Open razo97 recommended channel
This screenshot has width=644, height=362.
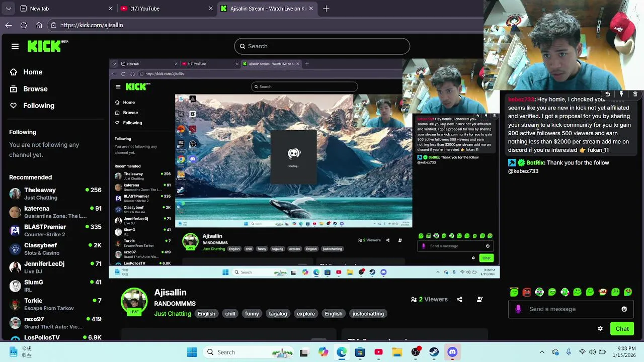click(x=55, y=322)
